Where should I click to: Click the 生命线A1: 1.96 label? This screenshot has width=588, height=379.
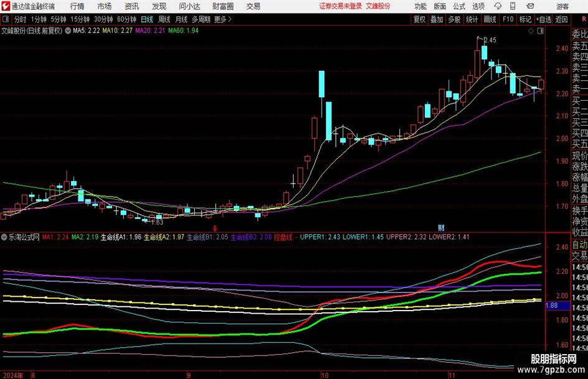coord(121,237)
